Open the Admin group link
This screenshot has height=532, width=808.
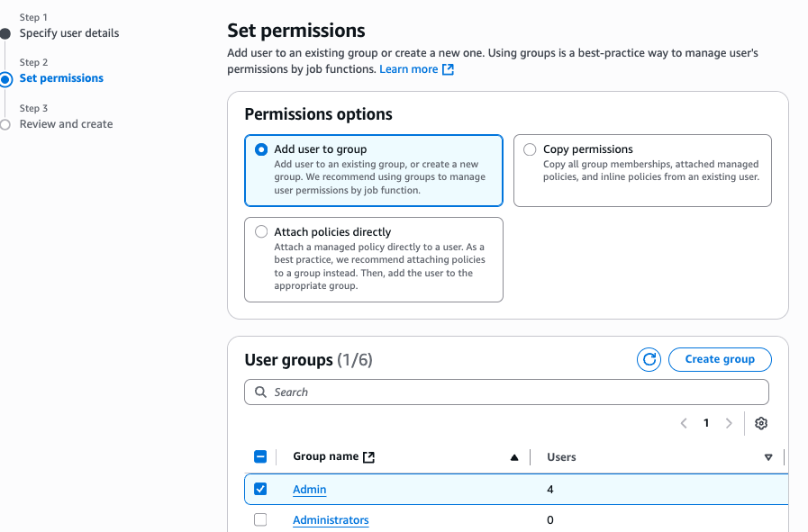(309, 489)
